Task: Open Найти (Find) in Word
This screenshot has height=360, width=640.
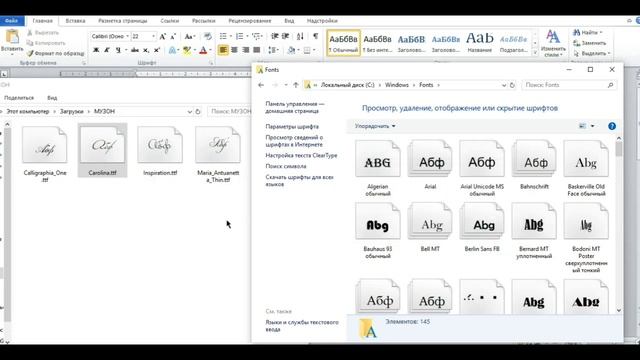Action: coord(587,32)
